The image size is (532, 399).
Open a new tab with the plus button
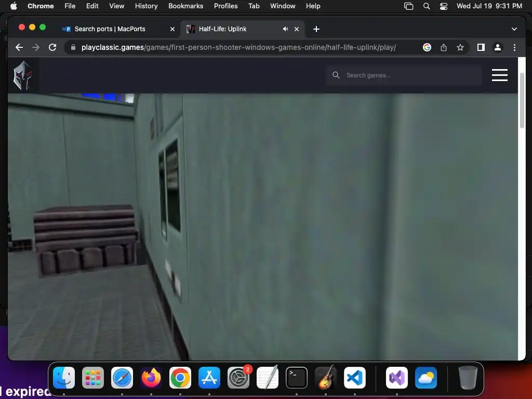click(x=316, y=29)
